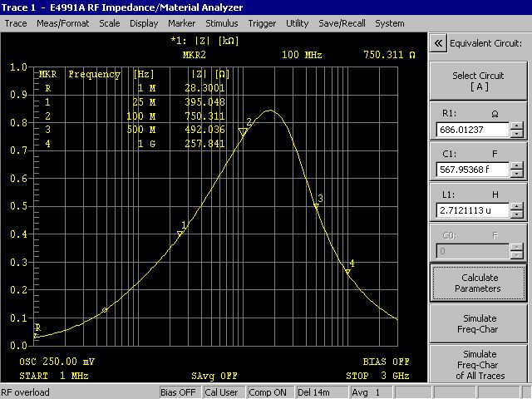The width and height of the screenshot is (532, 399).
Task: Click marker table value '257.841'
Action: 204,144
